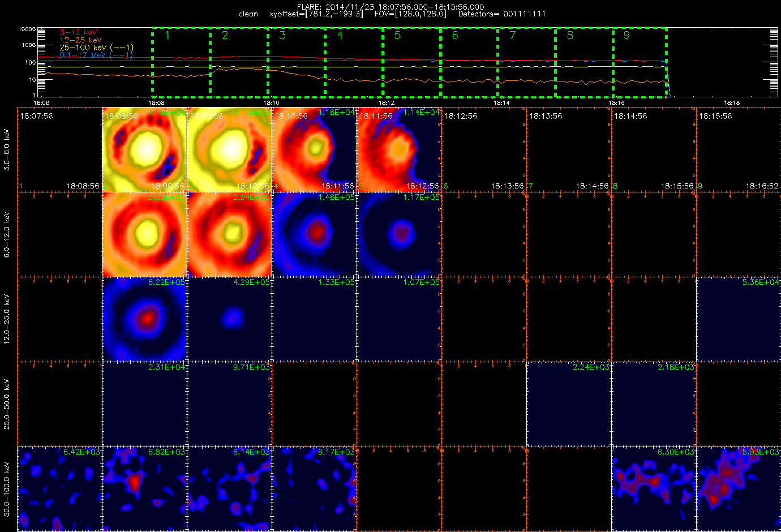Pick interval 7 marker in the light curve
The height and width of the screenshot is (532, 781).
tap(512, 35)
